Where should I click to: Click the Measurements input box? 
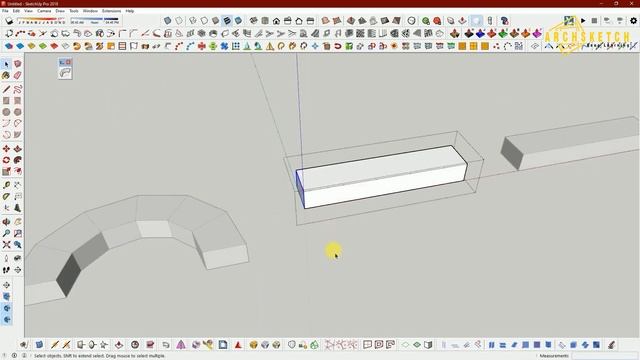(x=605, y=356)
